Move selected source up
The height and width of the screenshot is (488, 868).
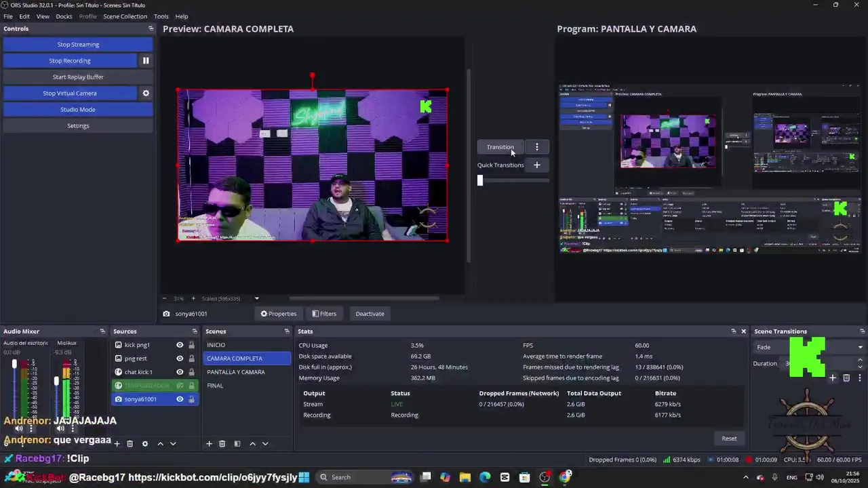point(160,443)
